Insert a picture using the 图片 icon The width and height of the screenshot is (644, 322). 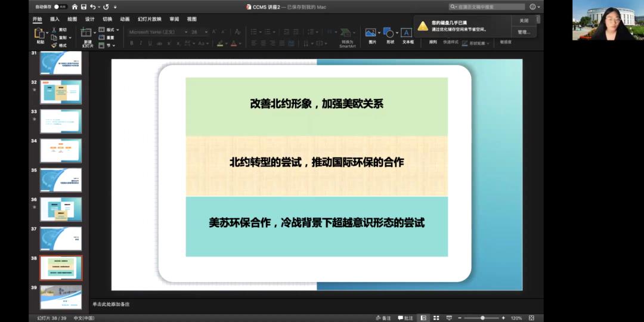371,33
